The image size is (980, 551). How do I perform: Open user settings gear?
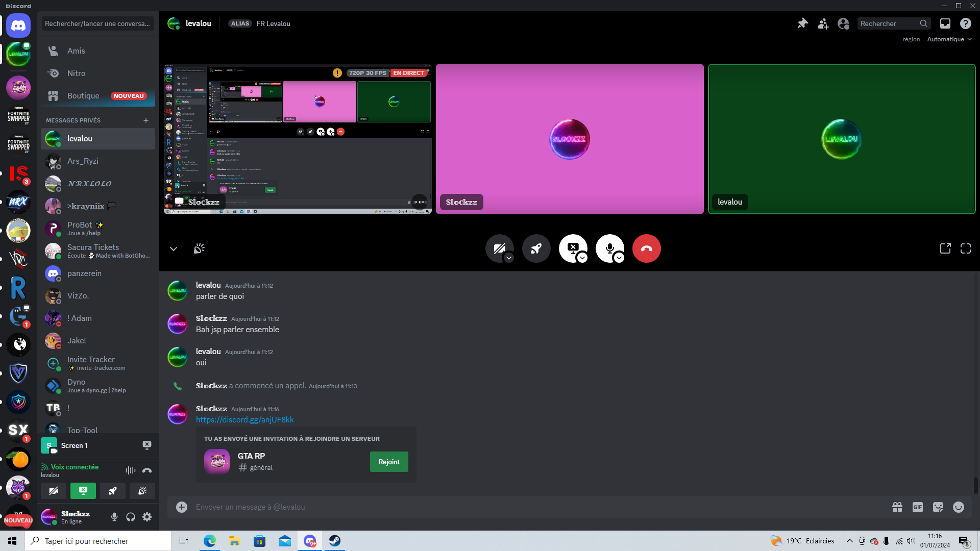coord(147,517)
